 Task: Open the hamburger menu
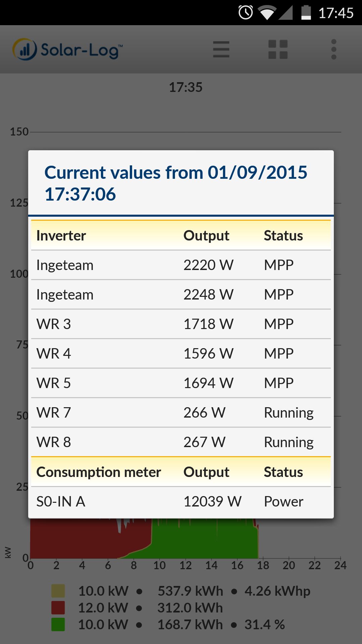221,50
